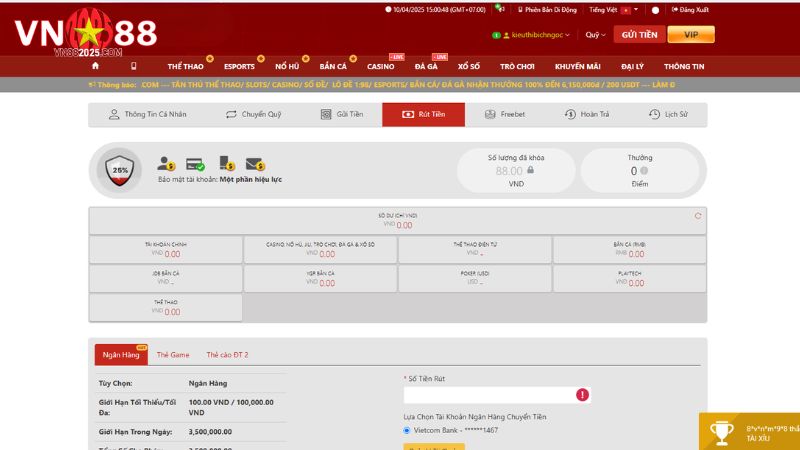Click the error alert icon in amount field

[x=582, y=395]
